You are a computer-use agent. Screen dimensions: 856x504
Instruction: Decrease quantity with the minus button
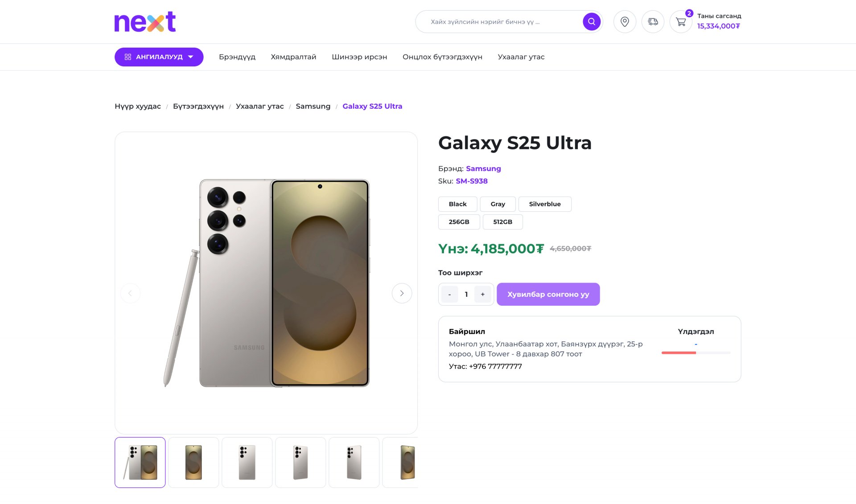(x=449, y=295)
